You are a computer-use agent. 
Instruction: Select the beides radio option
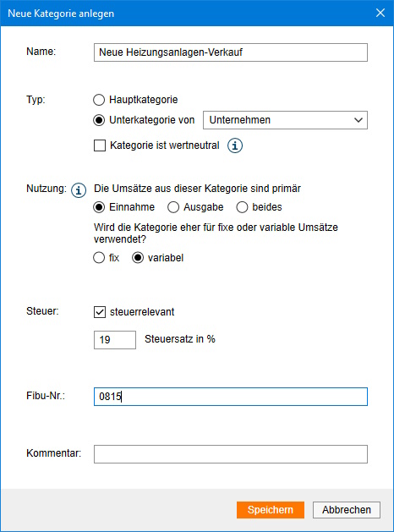click(242, 207)
